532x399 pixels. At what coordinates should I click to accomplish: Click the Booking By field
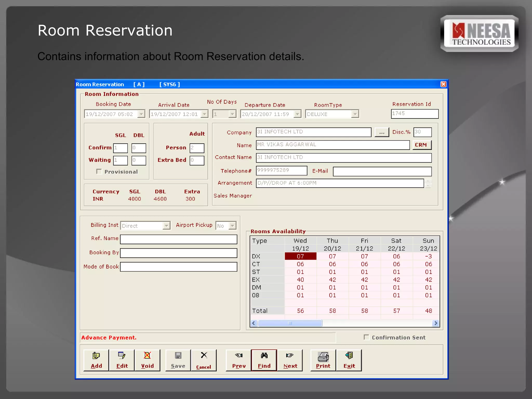coord(179,253)
